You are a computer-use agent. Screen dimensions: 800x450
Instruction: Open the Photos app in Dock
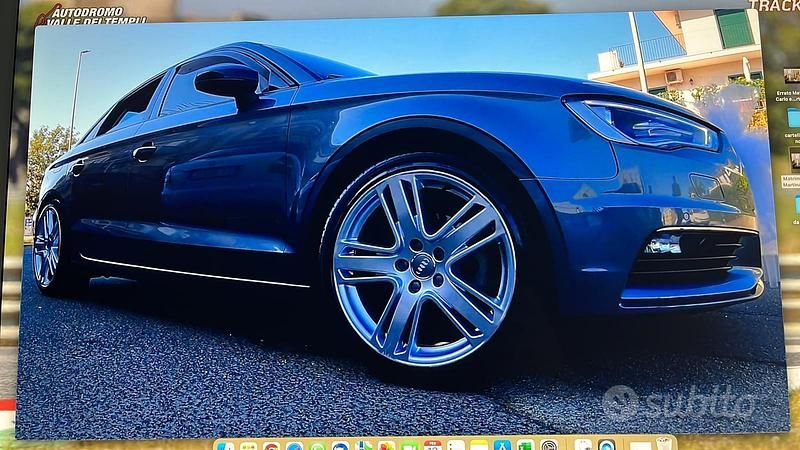pyautogui.click(x=386, y=446)
